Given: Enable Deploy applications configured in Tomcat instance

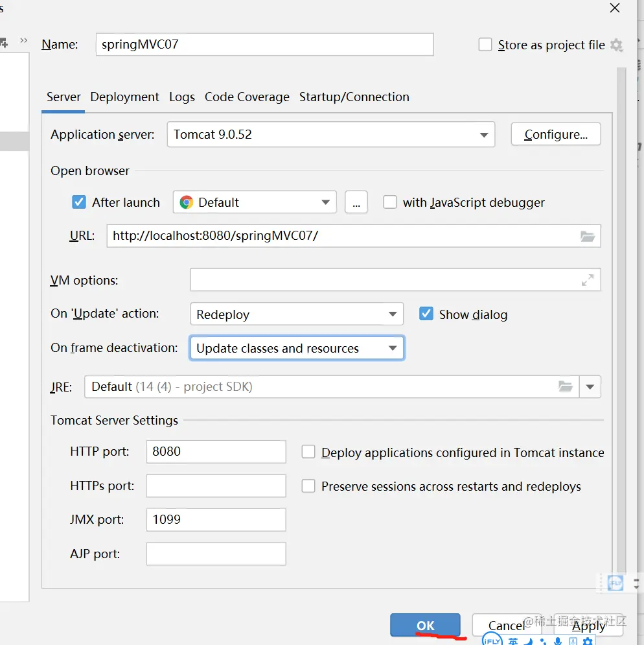Looking at the screenshot, I should 308,452.
